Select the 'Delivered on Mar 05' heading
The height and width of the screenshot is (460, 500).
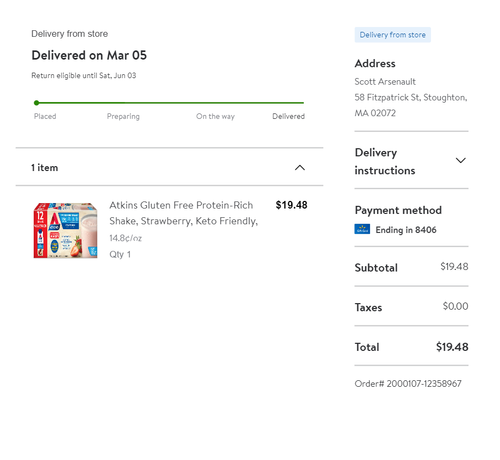click(89, 55)
